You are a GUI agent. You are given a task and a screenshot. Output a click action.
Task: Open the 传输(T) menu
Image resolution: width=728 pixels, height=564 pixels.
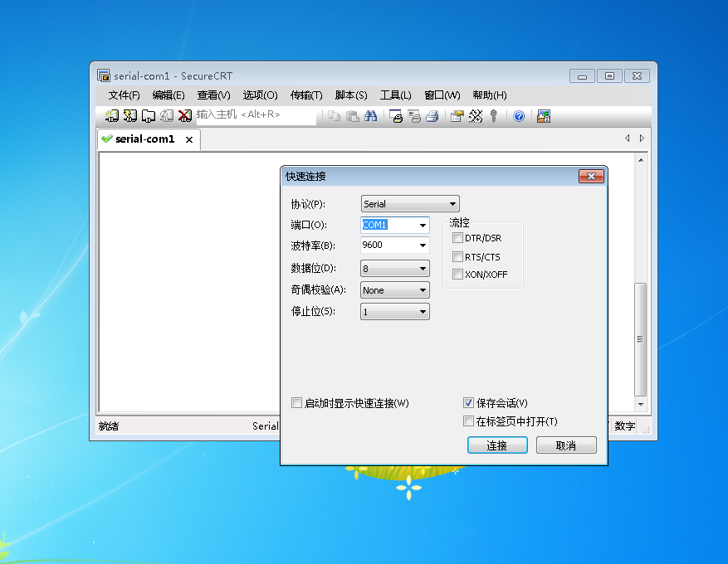click(x=306, y=95)
